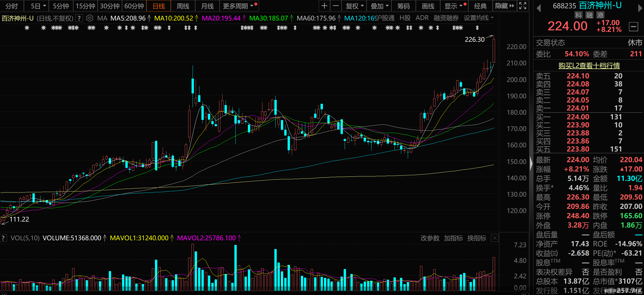The height and width of the screenshot is (295, 644).
Task: Click the MA5:208.96 indicator label
Action: (128, 18)
